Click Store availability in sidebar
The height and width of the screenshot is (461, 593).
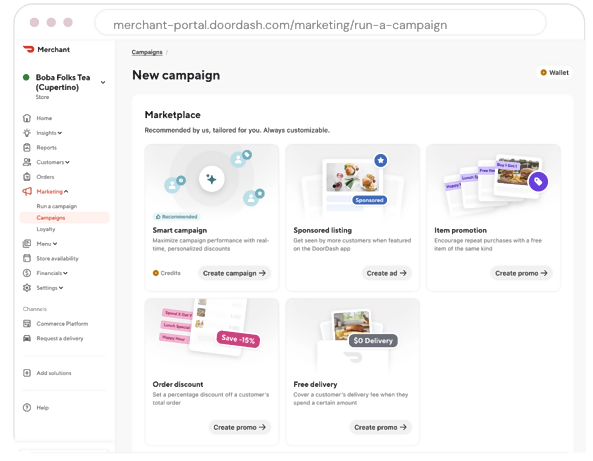tap(57, 258)
